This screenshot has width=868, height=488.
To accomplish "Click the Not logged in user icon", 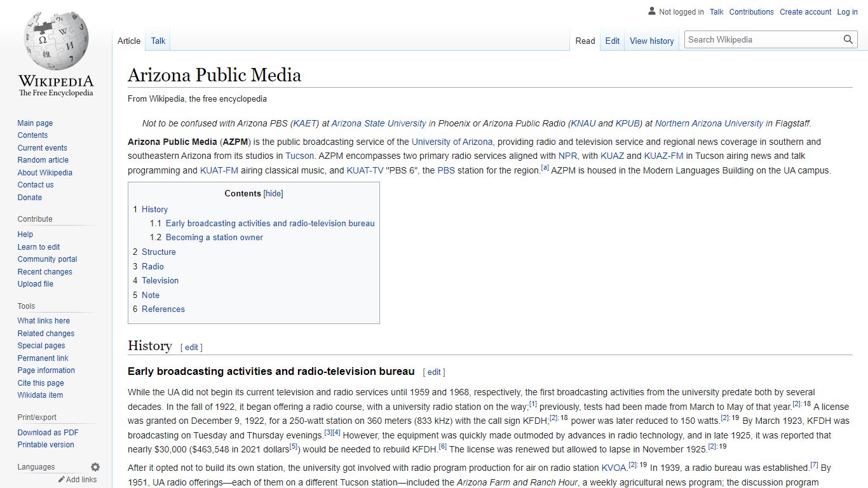I will 652,11.
